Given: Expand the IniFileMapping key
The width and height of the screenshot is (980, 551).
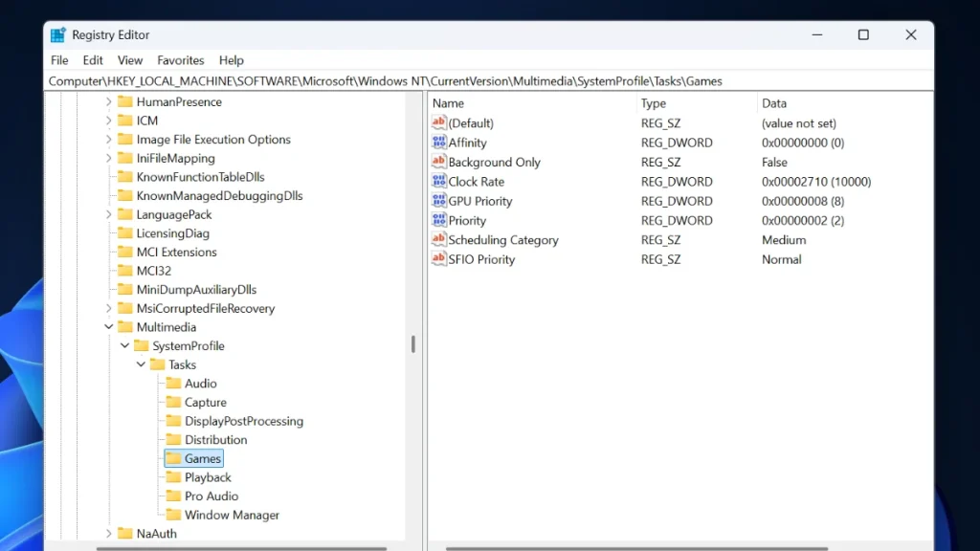Looking at the screenshot, I should click(108, 158).
